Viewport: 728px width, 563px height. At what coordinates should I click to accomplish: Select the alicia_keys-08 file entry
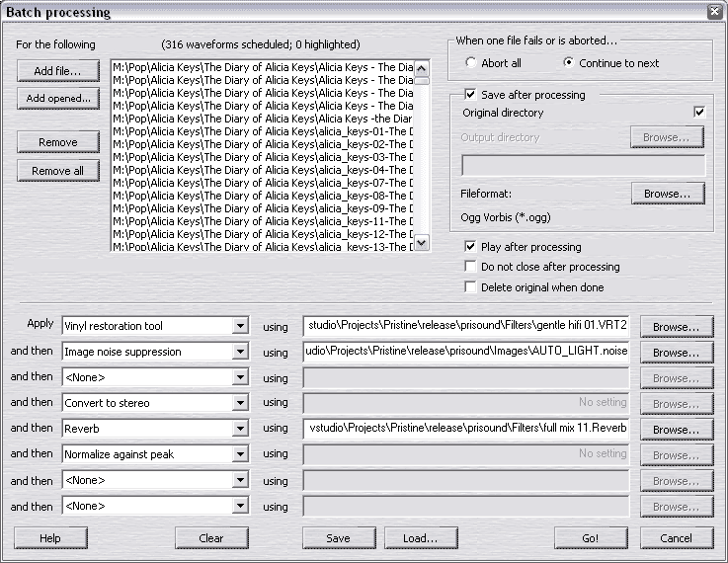click(263, 196)
